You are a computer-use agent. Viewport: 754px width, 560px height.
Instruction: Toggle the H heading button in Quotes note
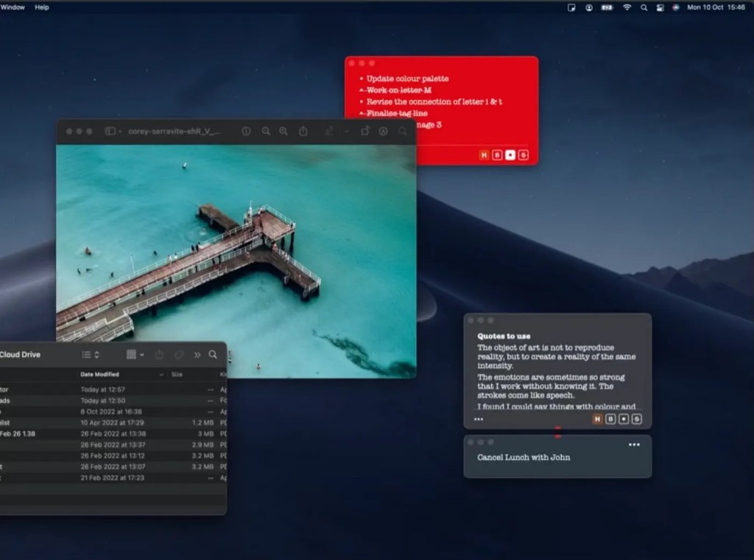coord(597,419)
